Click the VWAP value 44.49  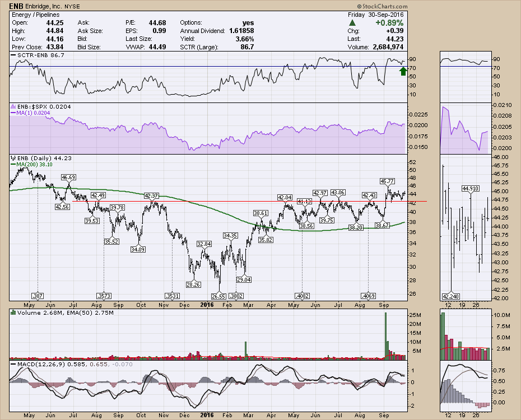coord(157,47)
